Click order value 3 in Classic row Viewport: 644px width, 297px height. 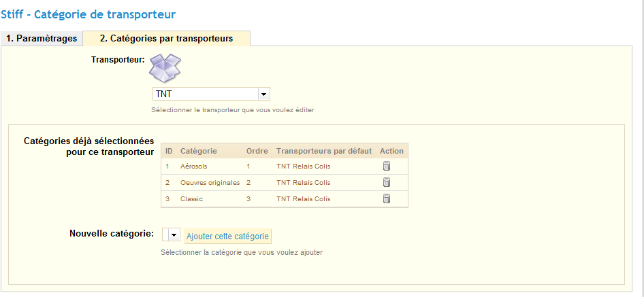pos(248,198)
